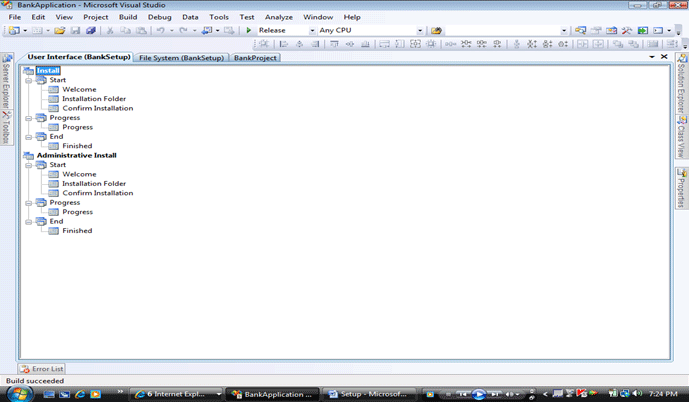Open the Toolbox hammer-and-wrench icon
Image resolution: width=689 pixels, height=402 pixels.
[x=627, y=30]
